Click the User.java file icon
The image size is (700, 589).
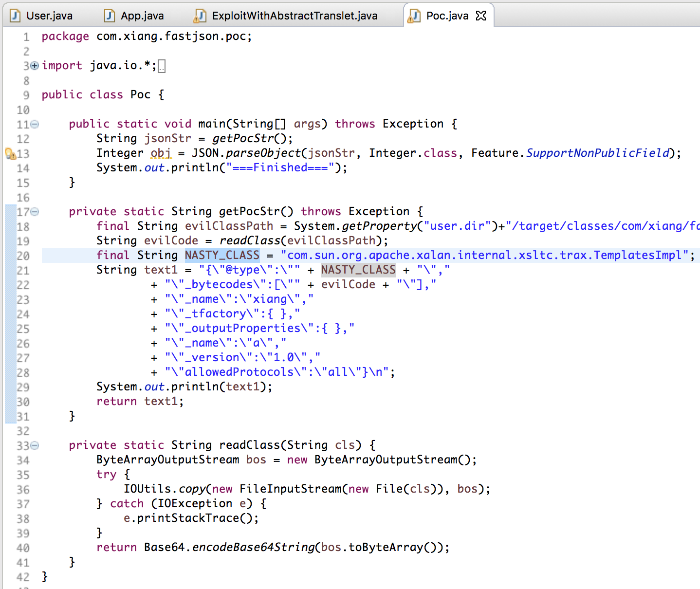click(15, 16)
